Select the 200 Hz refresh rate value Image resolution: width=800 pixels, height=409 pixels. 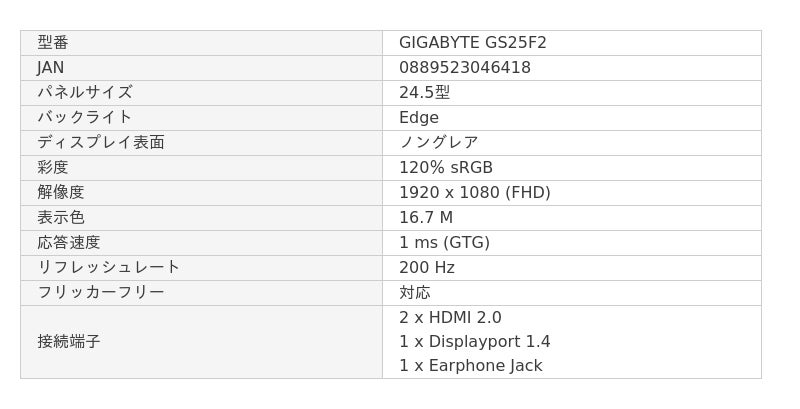426,268
